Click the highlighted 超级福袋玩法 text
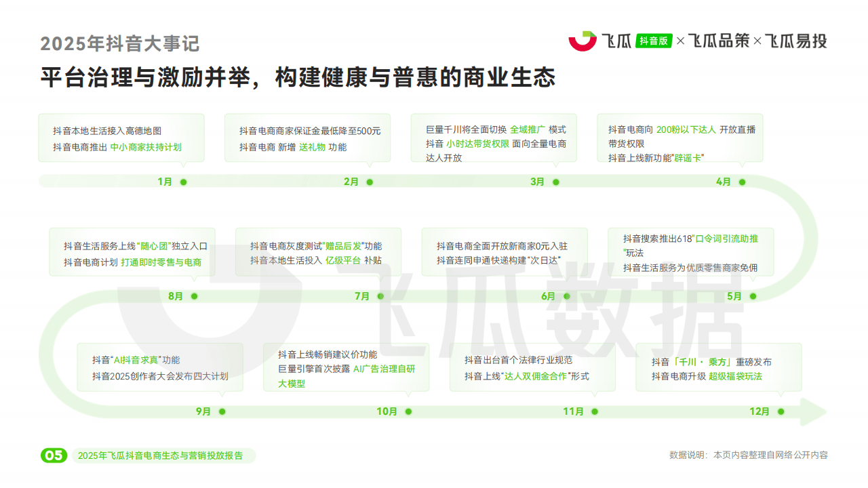This screenshot has height=488, width=868. pos(735,376)
